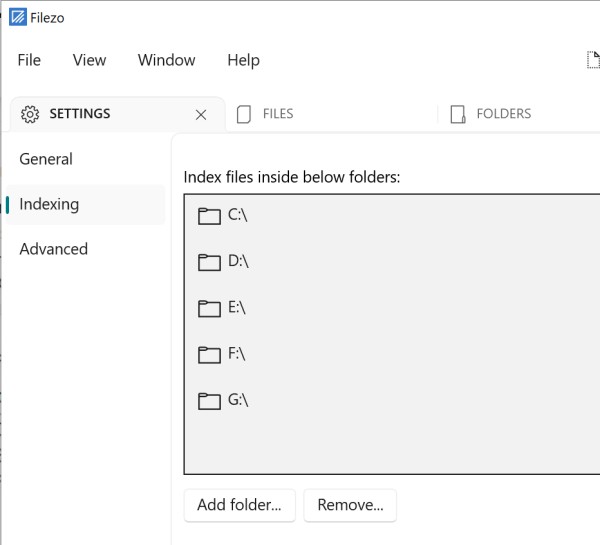Viewport: 600px width, 545px height.
Task: Click the G:\ folder icon
Action: 209,400
